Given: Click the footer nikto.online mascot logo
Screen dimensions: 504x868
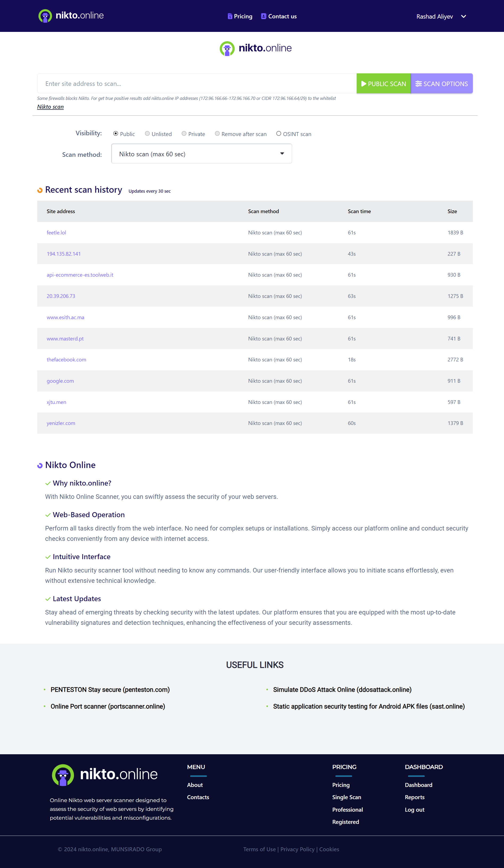Looking at the screenshot, I should pos(63,775).
